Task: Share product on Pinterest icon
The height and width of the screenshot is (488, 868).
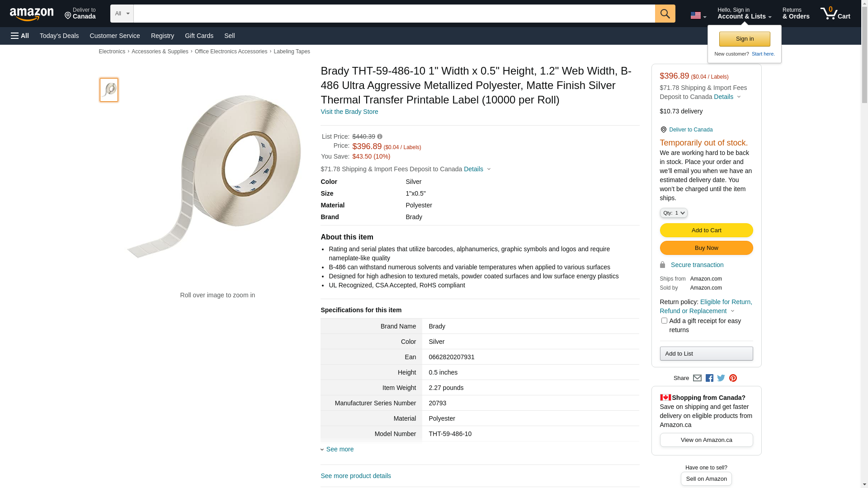Action: tap(733, 378)
